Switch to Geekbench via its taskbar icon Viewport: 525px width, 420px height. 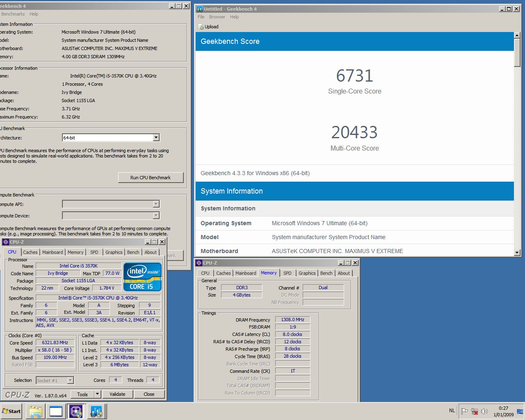coord(96,411)
